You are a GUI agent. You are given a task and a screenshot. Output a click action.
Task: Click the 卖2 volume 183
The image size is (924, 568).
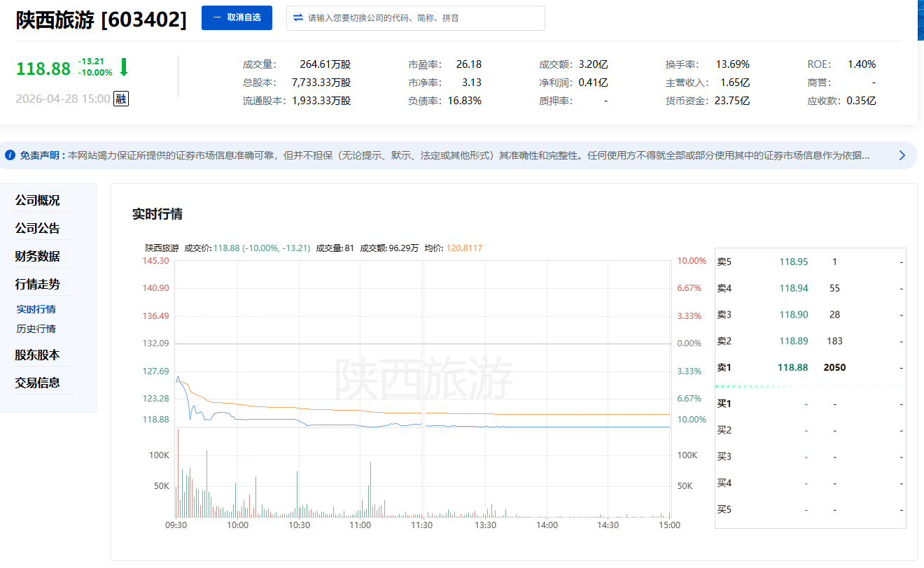(834, 341)
